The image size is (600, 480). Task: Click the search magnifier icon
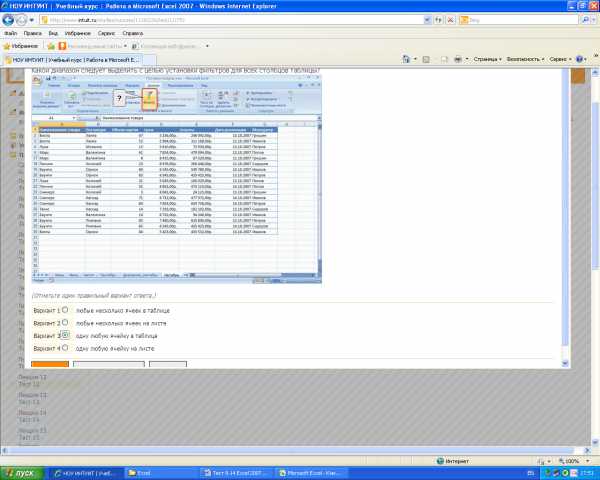(585, 20)
